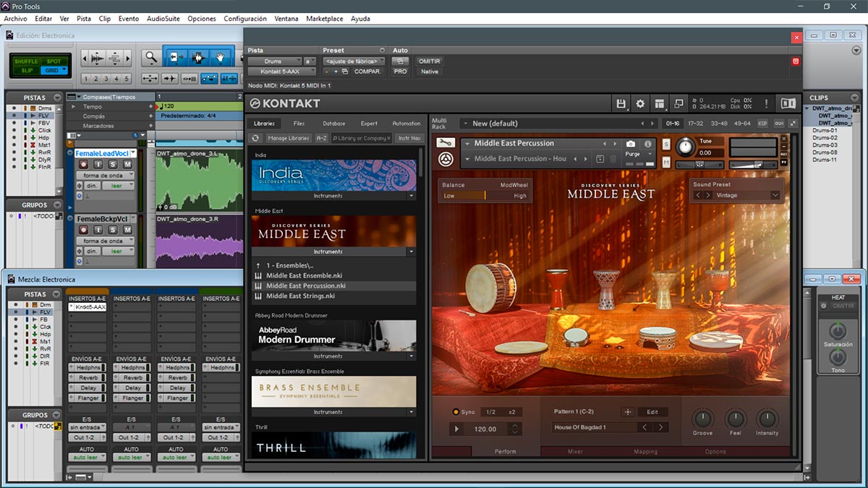
Task: Enable Shuffle edit mode
Action: (26, 61)
